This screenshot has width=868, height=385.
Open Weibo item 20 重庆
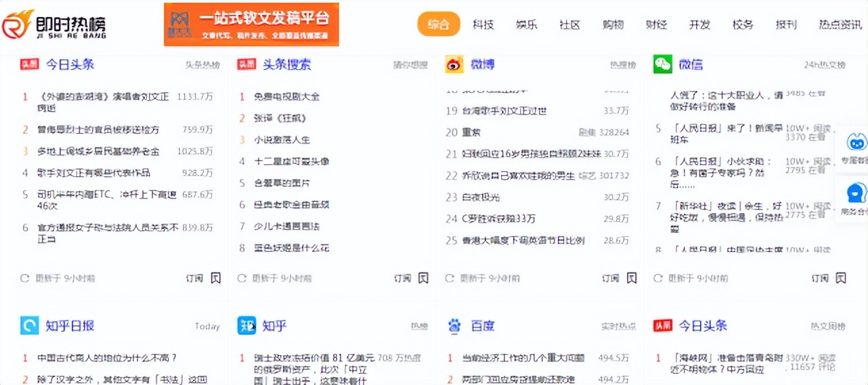[x=471, y=133]
